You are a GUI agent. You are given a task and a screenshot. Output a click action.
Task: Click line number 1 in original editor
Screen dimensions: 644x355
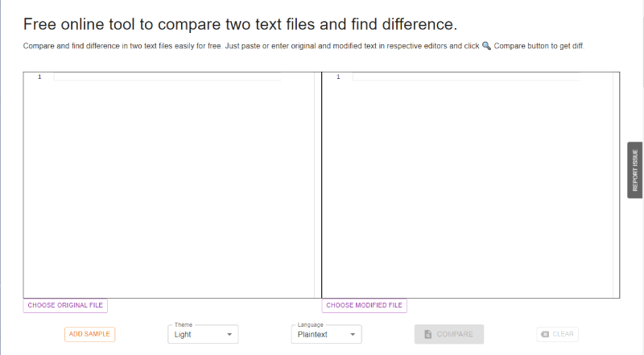(39, 76)
